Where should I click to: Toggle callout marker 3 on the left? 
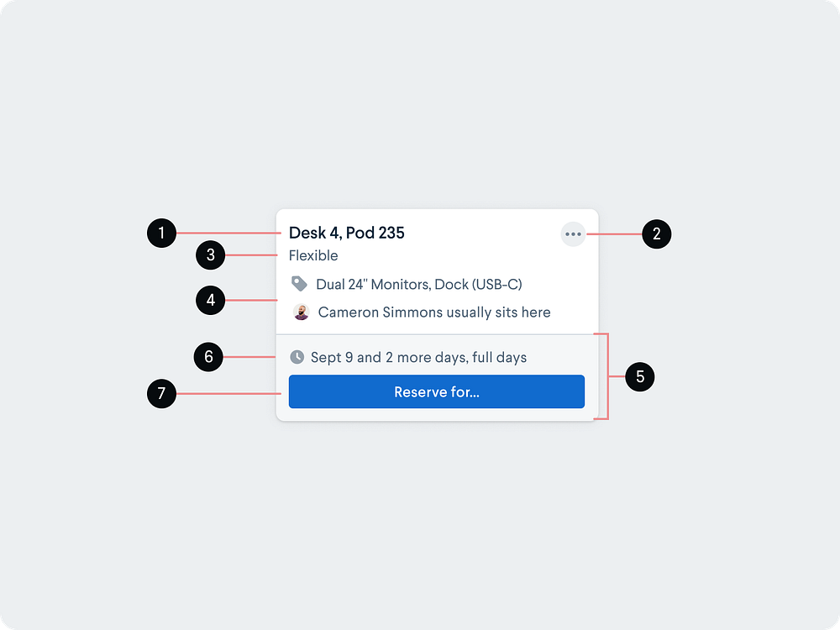(210, 255)
